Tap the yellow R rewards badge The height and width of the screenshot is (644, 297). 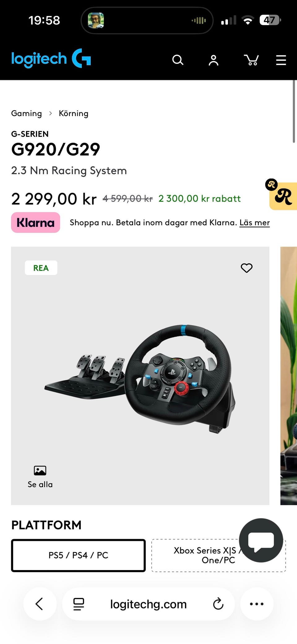tap(283, 196)
